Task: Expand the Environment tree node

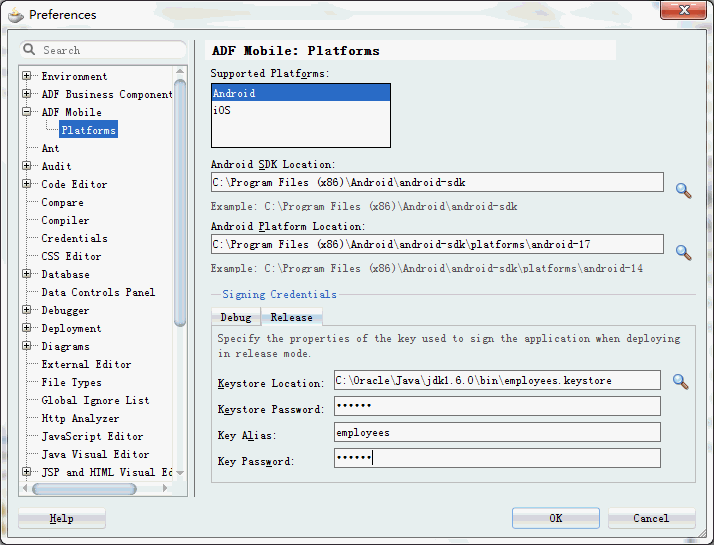Action: click(x=26, y=76)
